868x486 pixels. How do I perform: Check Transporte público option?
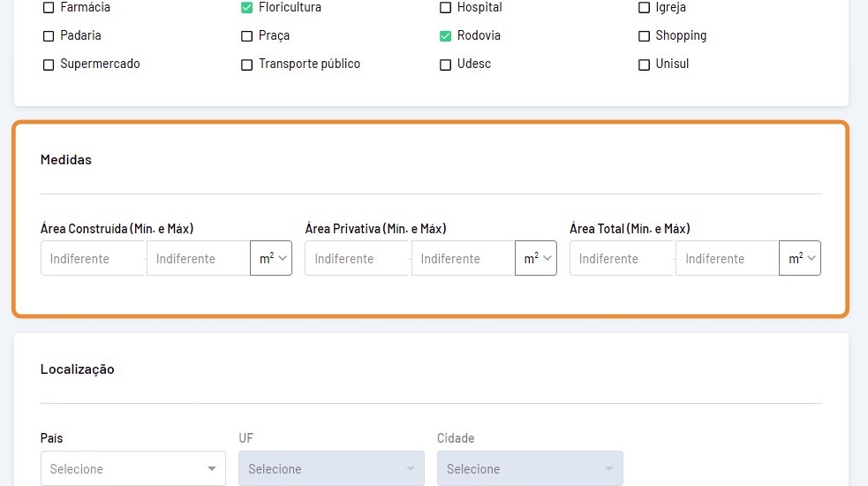(247, 65)
